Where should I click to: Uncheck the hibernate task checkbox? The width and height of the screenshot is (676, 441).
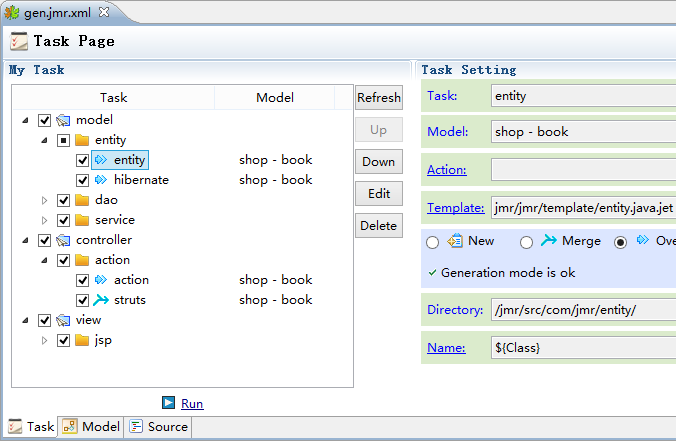[82, 180]
